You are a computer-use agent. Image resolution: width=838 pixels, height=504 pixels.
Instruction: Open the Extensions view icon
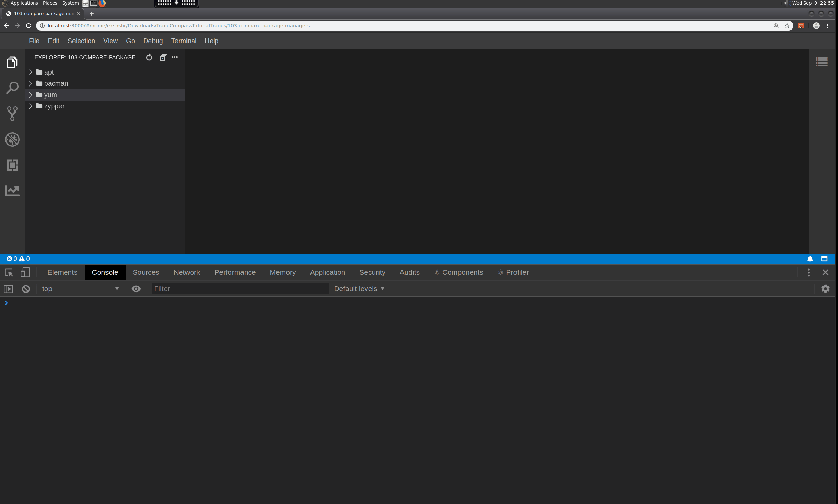(x=12, y=165)
